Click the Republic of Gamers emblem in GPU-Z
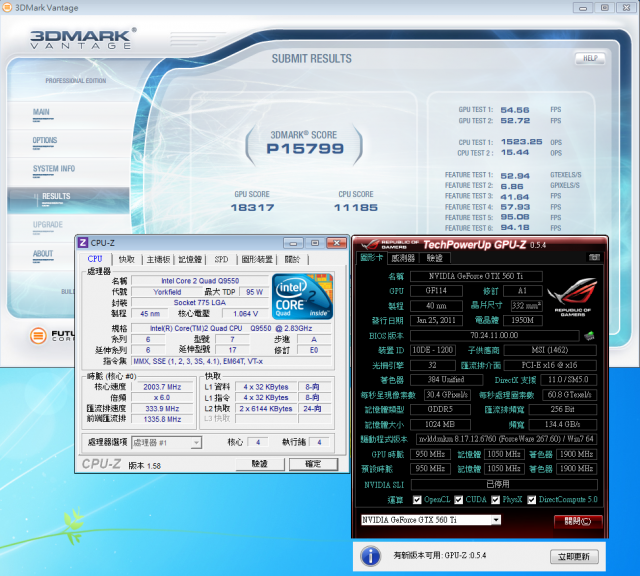The height and width of the screenshot is (576, 640). coord(572,297)
